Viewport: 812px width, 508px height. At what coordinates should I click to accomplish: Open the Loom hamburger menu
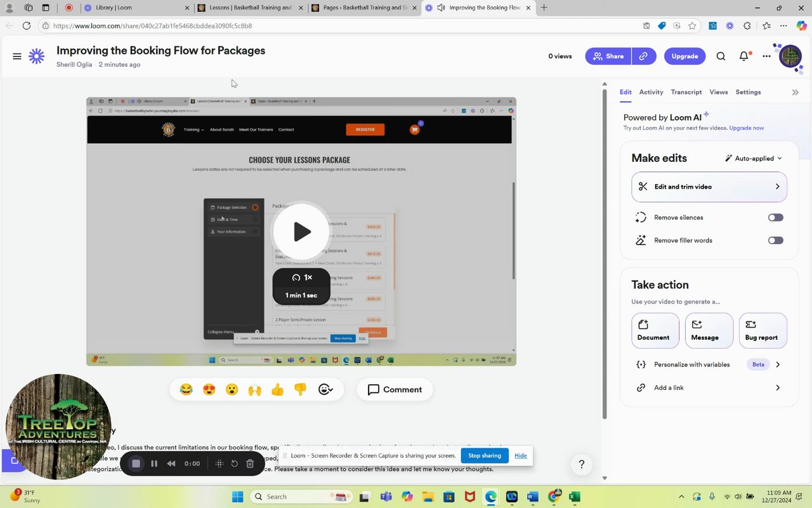(17, 56)
